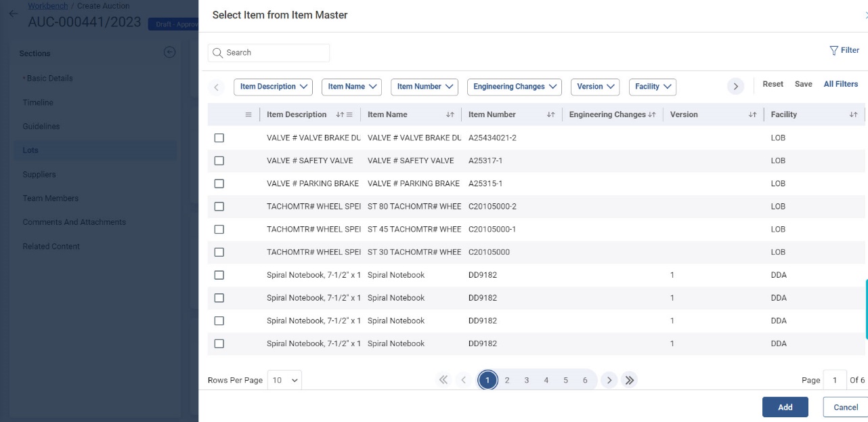Screen dimensions: 868x422
Task: Collapse the Sections panel arrow icon
Action: click(170, 52)
